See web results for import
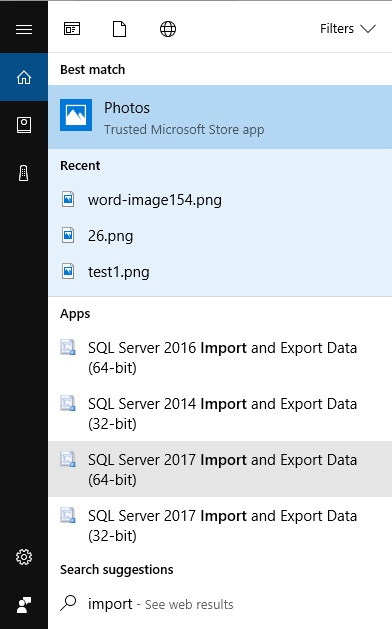The height and width of the screenshot is (629, 392). click(x=220, y=604)
